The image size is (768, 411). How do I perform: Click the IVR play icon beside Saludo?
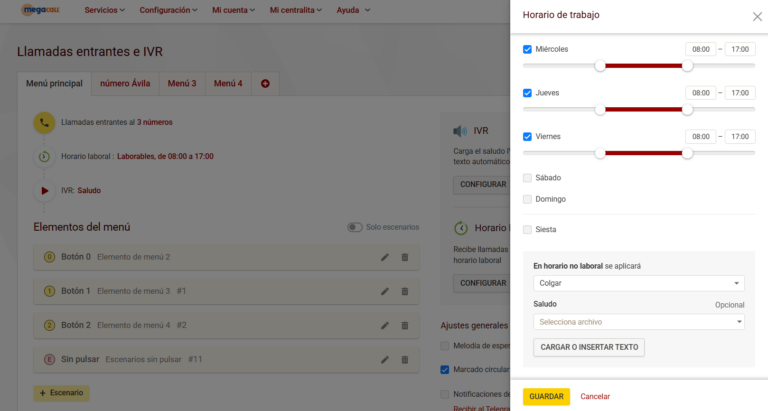click(x=44, y=190)
